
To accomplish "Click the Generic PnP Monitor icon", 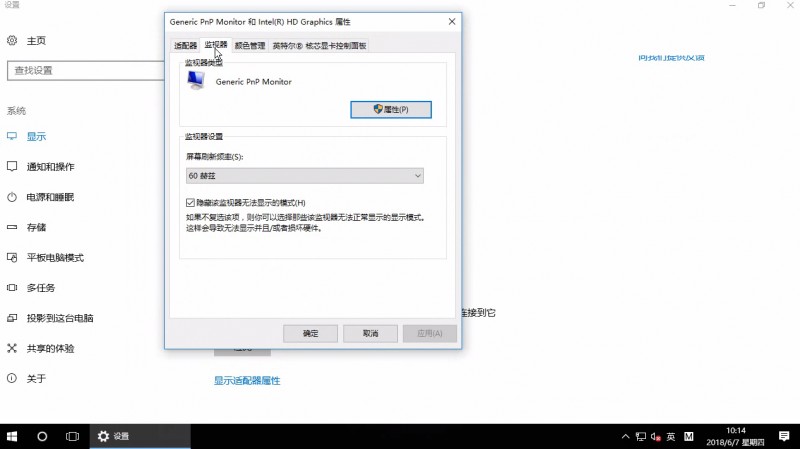I will click(x=196, y=81).
